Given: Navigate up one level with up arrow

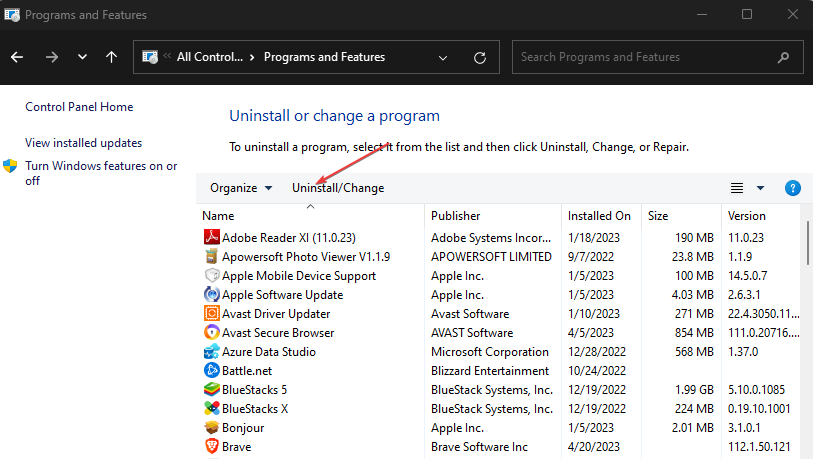Looking at the screenshot, I should [111, 57].
